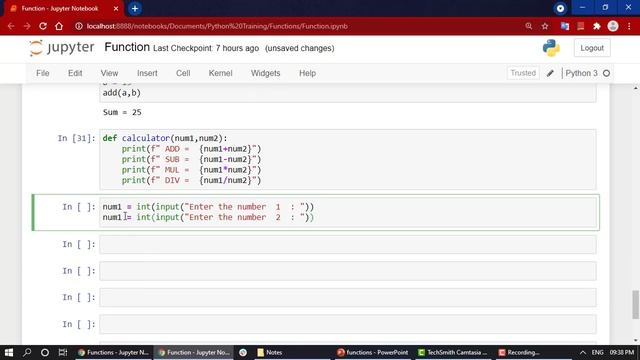Open the Kernel menu
640x360 pixels.
220,73
